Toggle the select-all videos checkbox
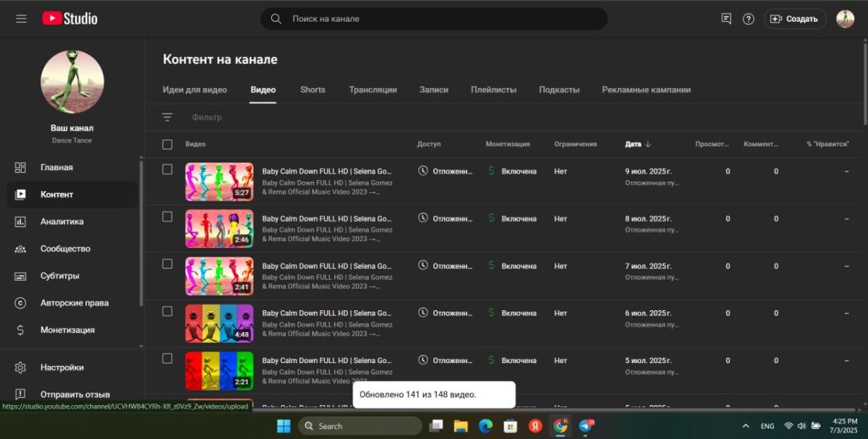This screenshot has height=439, width=868. [167, 145]
